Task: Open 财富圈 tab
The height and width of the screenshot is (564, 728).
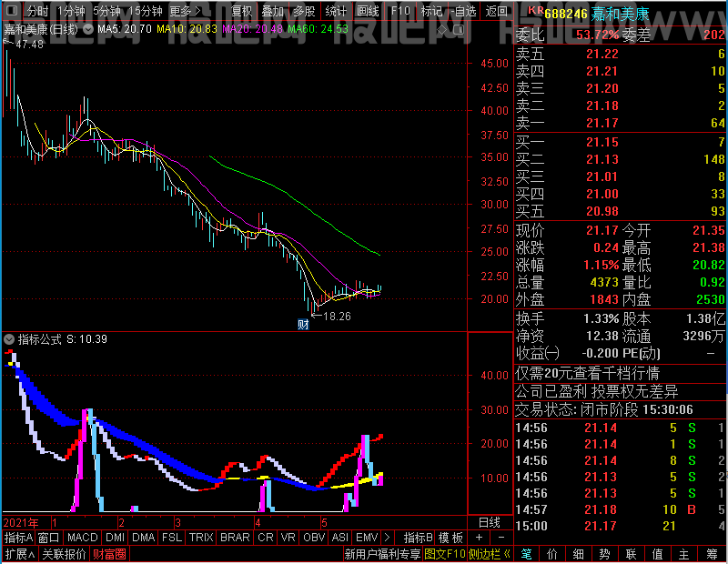Action: pyautogui.click(x=109, y=554)
